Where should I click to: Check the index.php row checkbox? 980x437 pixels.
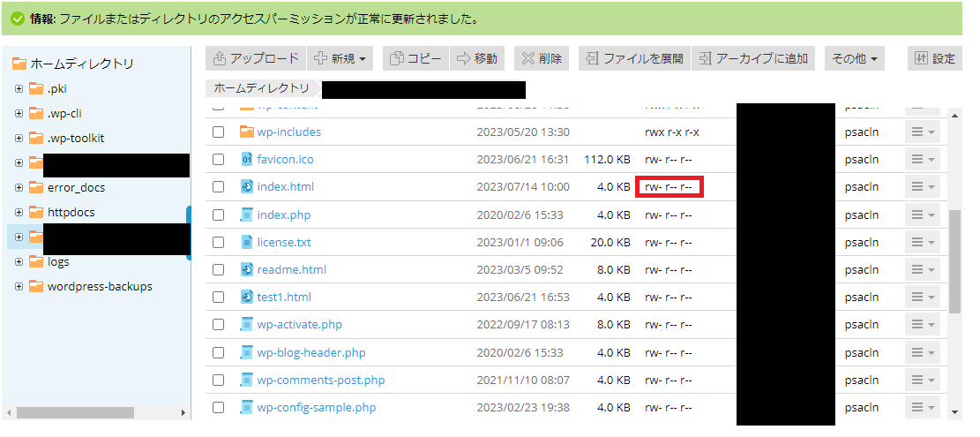[218, 215]
